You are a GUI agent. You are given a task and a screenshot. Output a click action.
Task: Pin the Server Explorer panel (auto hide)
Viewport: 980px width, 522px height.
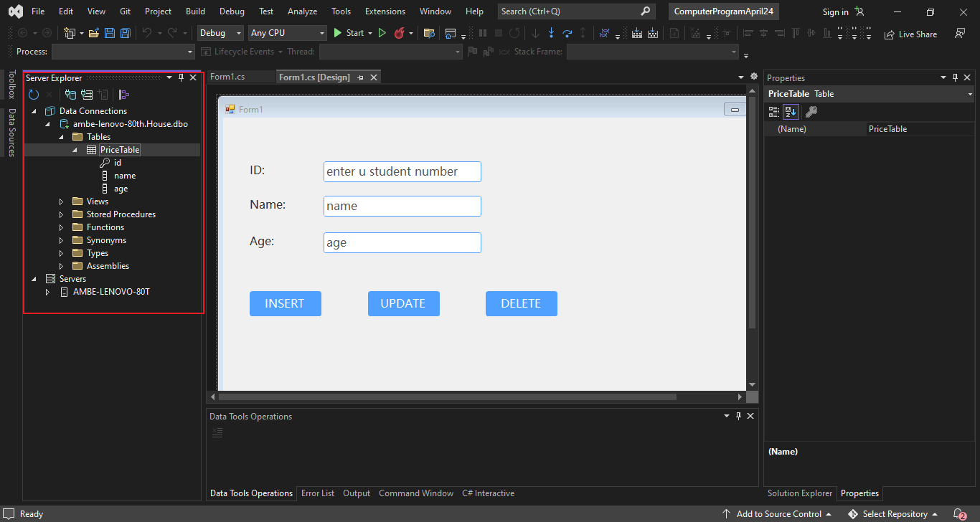click(181, 77)
